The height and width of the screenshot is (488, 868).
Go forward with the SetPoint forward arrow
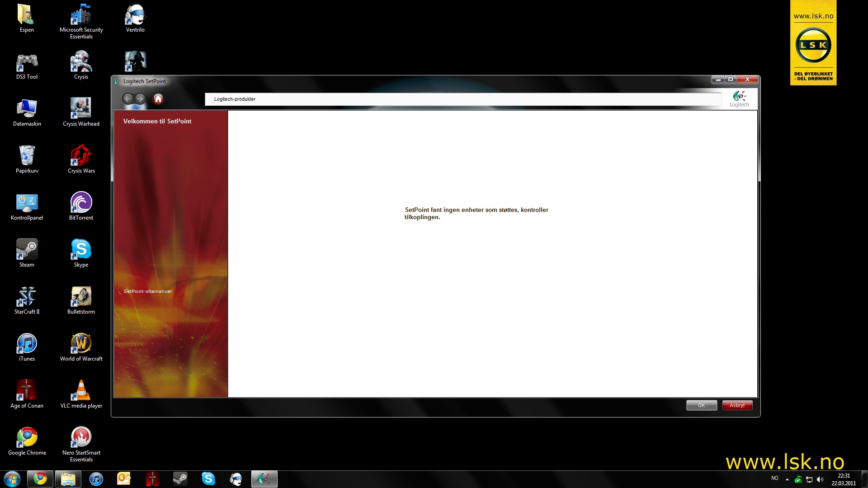click(x=141, y=99)
